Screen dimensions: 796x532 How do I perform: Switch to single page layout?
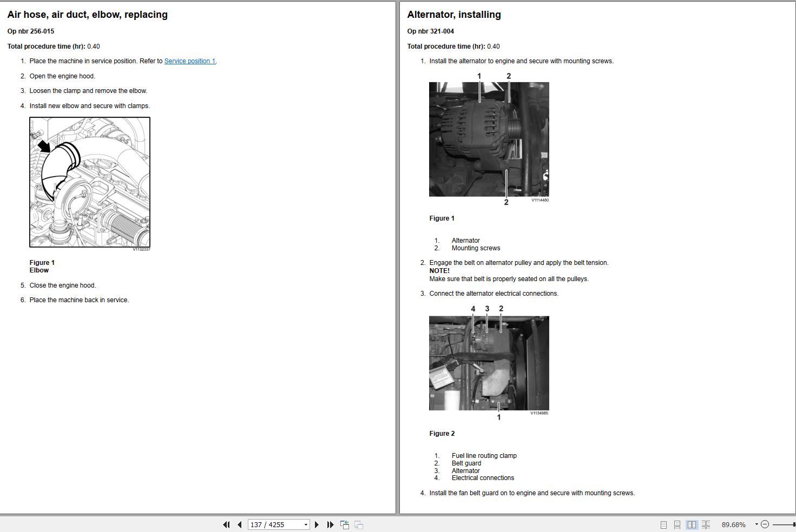[663, 524]
